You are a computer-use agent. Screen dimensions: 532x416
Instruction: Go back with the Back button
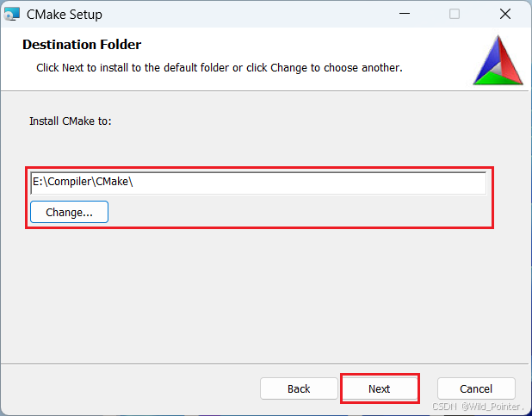pyautogui.click(x=299, y=388)
